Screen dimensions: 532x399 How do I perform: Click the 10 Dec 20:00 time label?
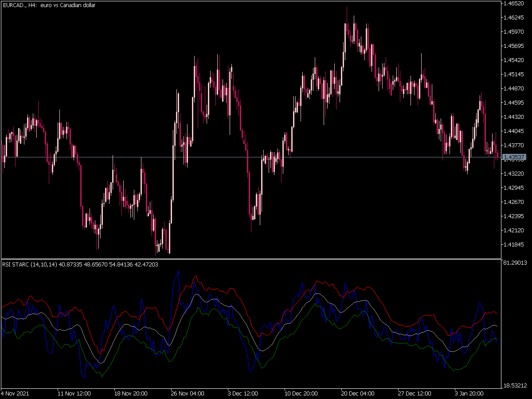coord(301,394)
